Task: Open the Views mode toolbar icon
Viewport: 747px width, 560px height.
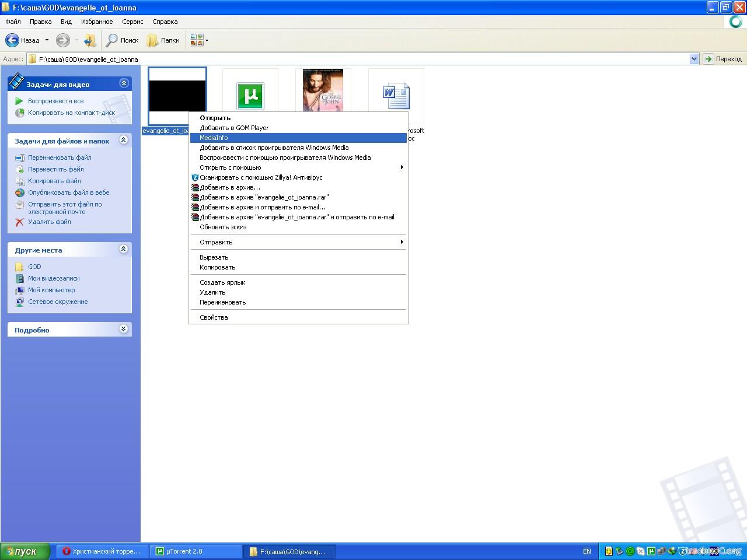Action: [197, 40]
